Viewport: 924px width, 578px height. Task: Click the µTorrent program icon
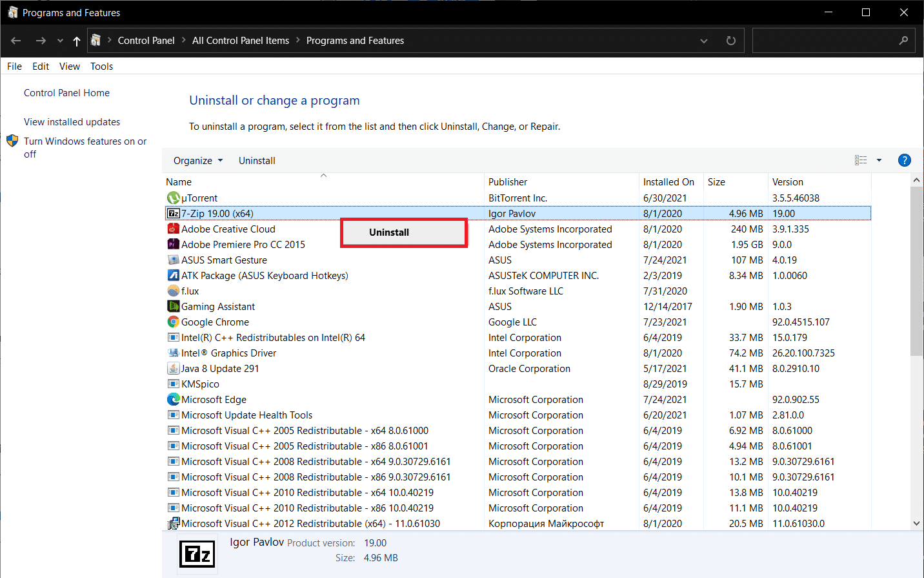(x=173, y=198)
